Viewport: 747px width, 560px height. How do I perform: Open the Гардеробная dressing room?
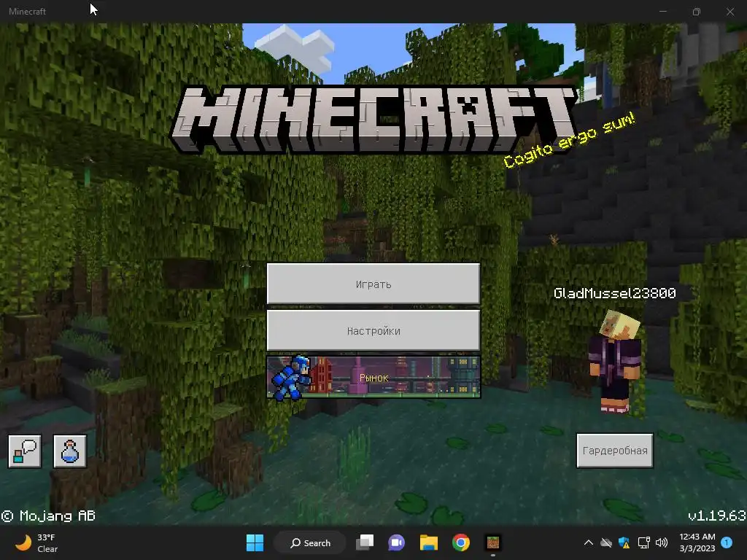614,451
